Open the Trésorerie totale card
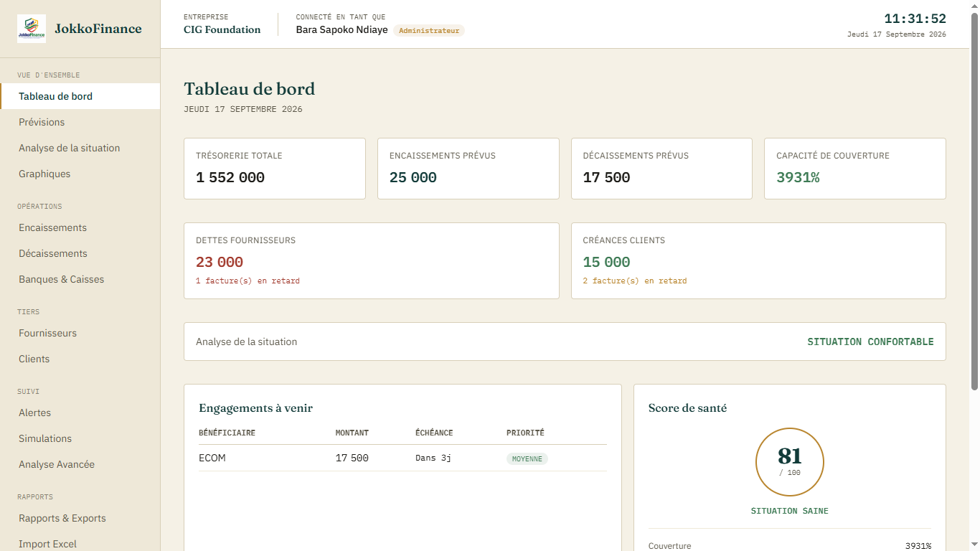 point(275,169)
